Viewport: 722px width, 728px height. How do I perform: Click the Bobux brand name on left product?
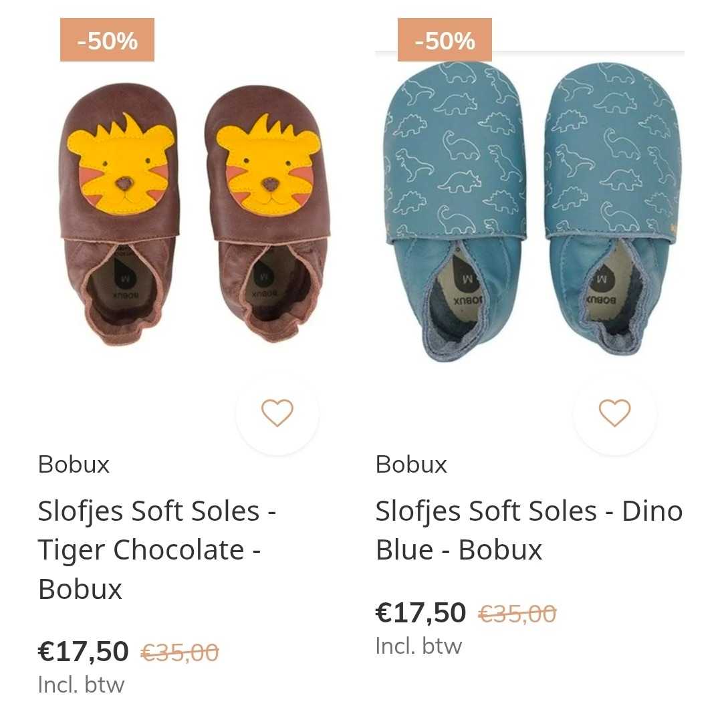pos(73,464)
